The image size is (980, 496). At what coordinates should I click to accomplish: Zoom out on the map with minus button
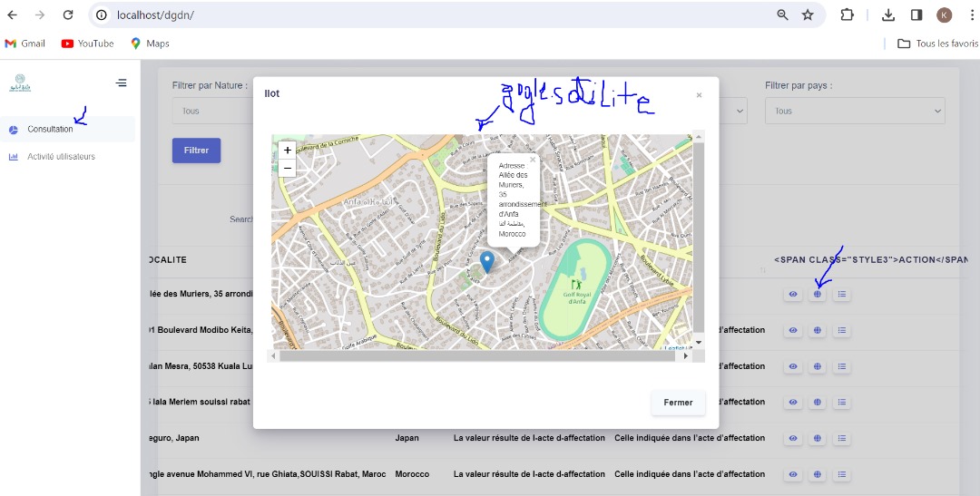coord(288,168)
